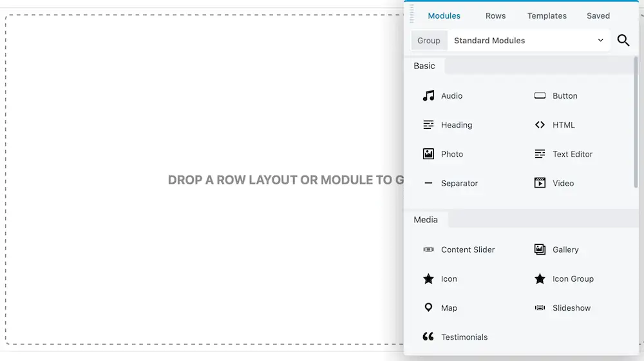Open the Standard Modules group dropdown
Screen dimensions: 644x361
tap(529, 41)
